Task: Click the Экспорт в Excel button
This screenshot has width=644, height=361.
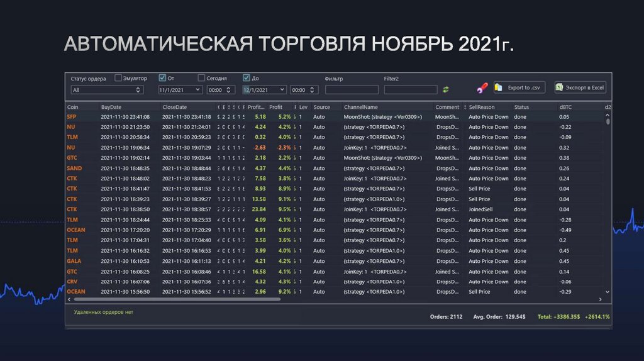Action: (580, 87)
